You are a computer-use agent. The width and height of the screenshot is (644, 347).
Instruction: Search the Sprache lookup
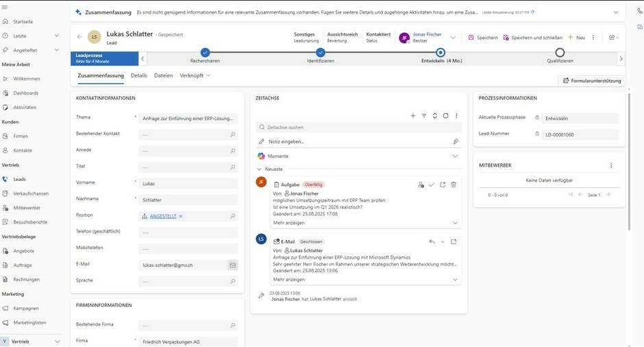click(232, 281)
